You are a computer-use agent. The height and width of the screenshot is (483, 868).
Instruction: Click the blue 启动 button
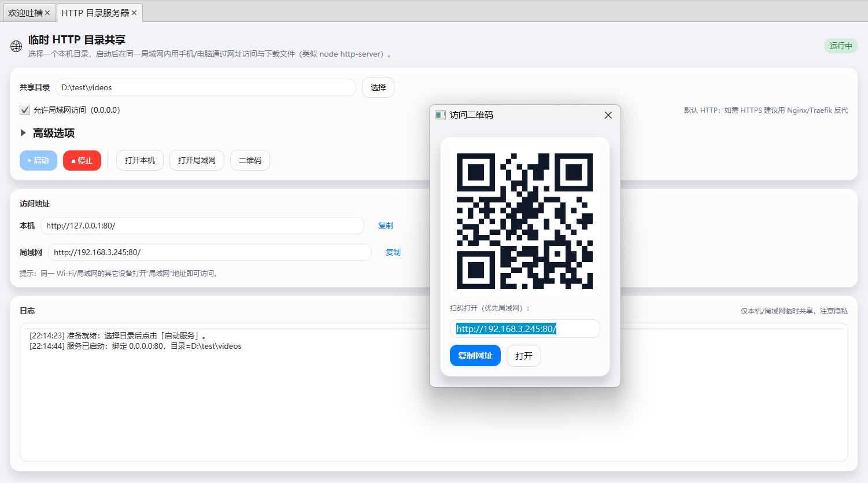(38, 160)
